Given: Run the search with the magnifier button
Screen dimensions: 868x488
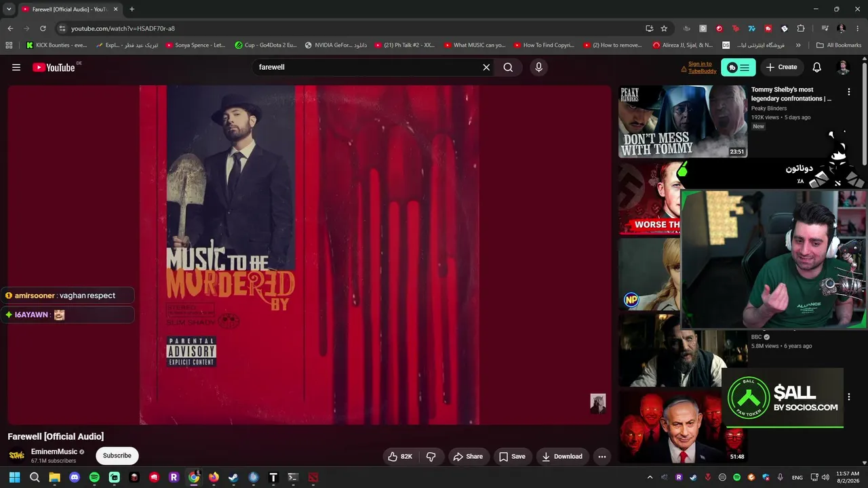Looking at the screenshot, I should [x=508, y=67].
